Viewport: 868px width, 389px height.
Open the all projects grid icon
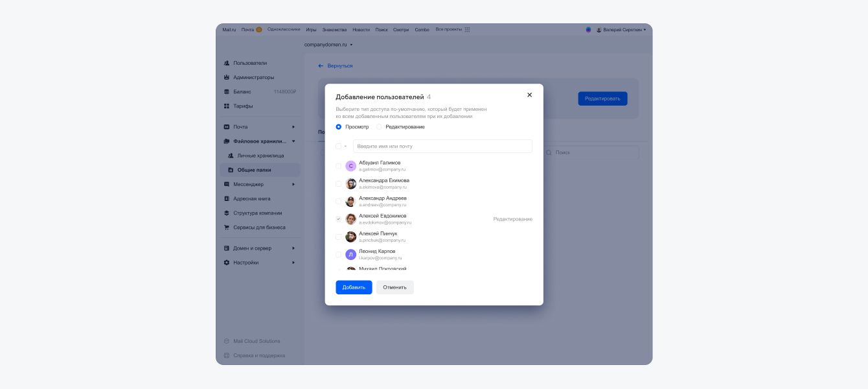click(467, 29)
